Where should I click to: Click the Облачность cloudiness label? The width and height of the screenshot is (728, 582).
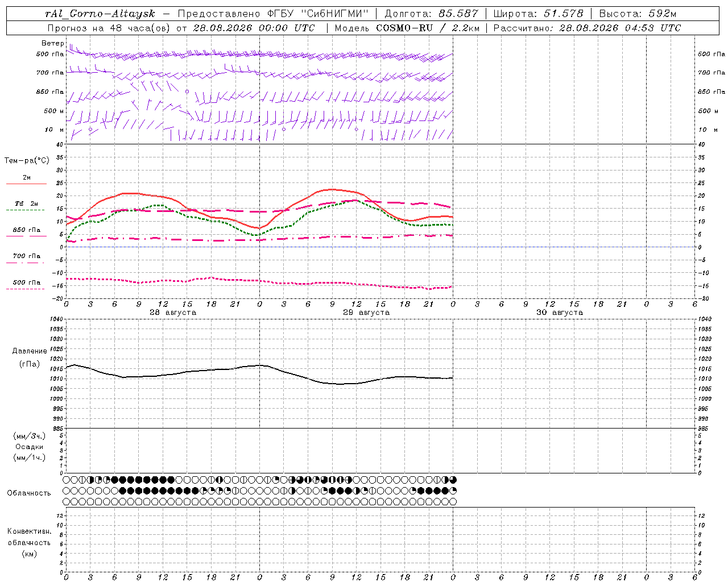[x=29, y=493]
